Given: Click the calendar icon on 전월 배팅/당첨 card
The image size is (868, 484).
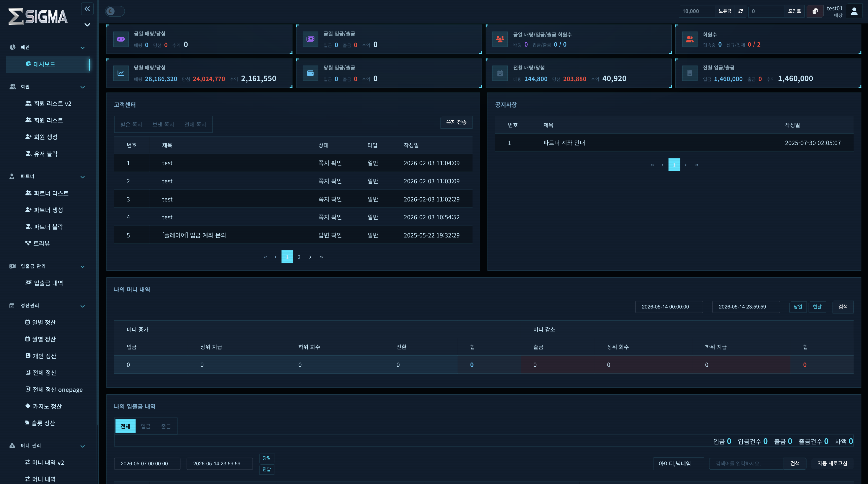Looking at the screenshot, I should point(500,73).
